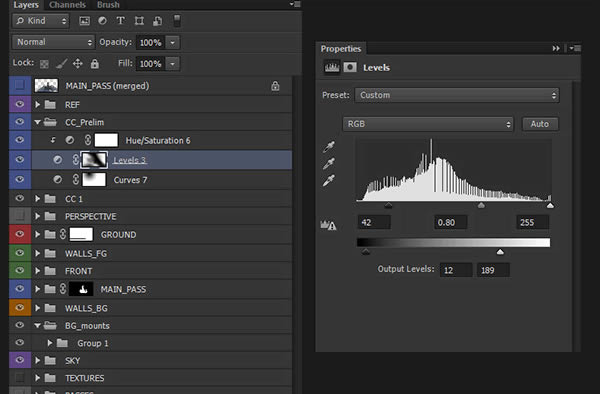Click the output levels field 189
Screen dimensions: 600x394
[x=493, y=270]
